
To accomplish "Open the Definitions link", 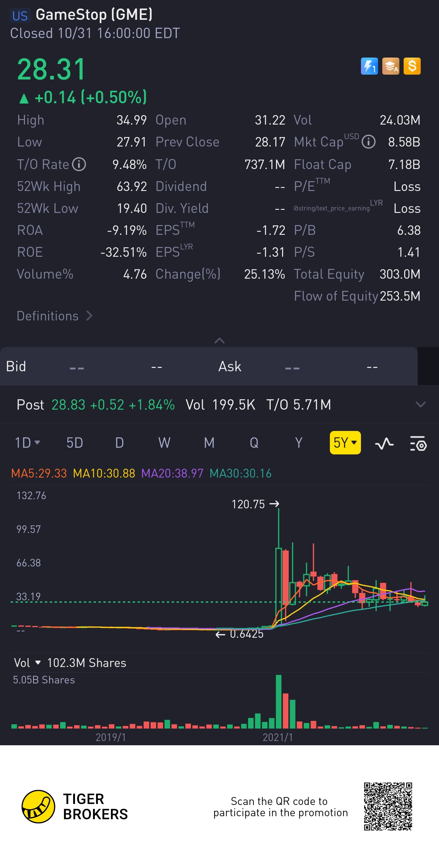I will (x=55, y=316).
